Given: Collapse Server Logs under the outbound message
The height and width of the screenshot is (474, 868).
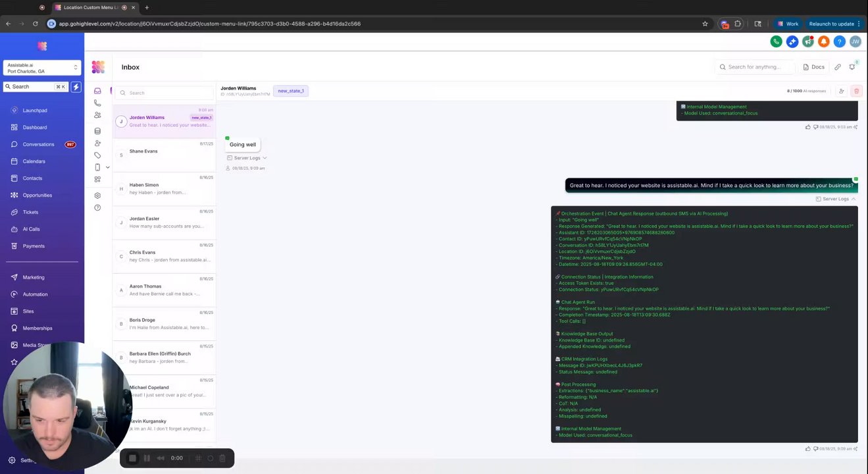Looking at the screenshot, I should [836, 199].
